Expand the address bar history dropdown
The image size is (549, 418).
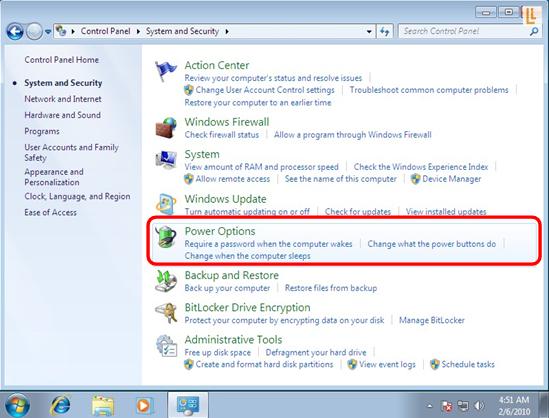[x=369, y=32]
